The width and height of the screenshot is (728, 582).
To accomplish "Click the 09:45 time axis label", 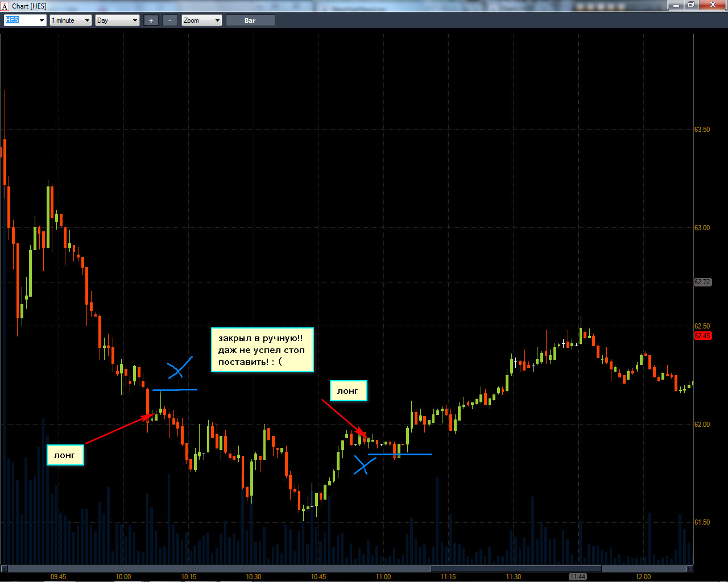I will 58,577.
